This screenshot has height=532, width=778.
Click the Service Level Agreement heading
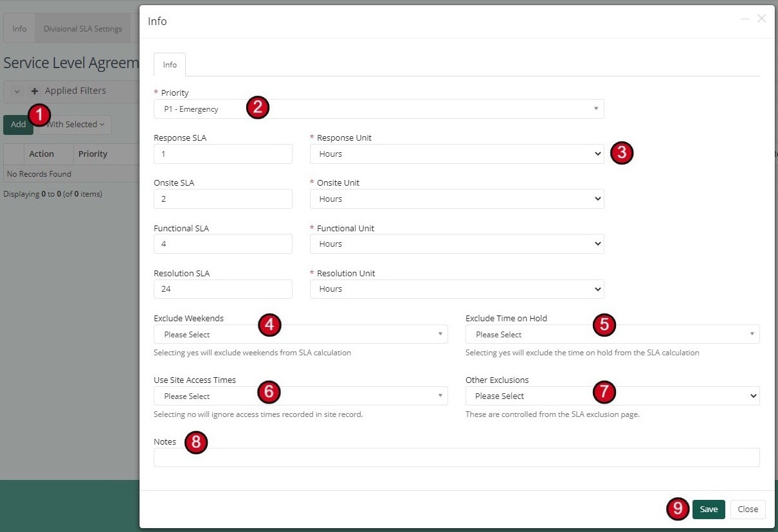(x=71, y=63)
